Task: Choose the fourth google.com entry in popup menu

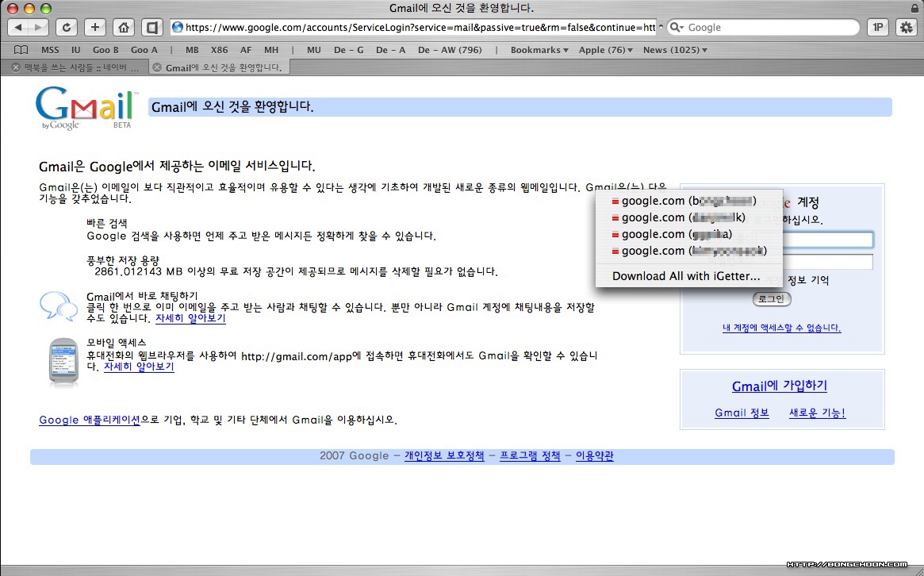Action: click(x=689, y=251)
